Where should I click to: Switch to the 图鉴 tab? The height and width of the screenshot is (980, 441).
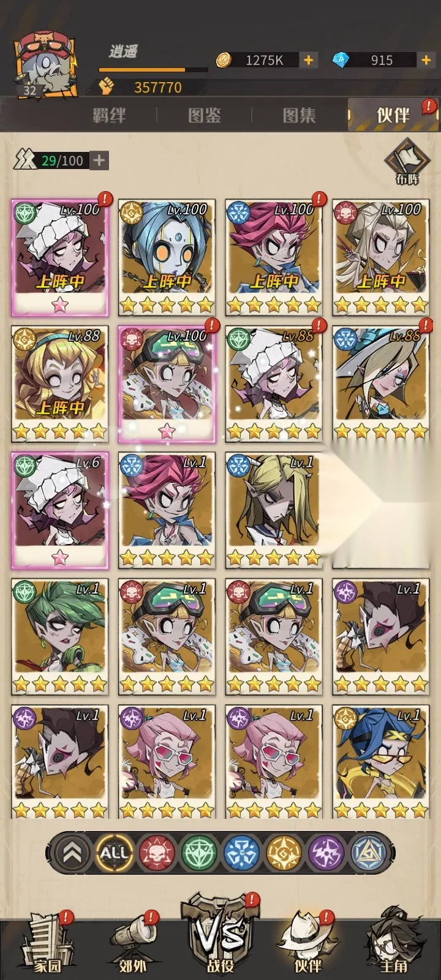tap(204, 115)
